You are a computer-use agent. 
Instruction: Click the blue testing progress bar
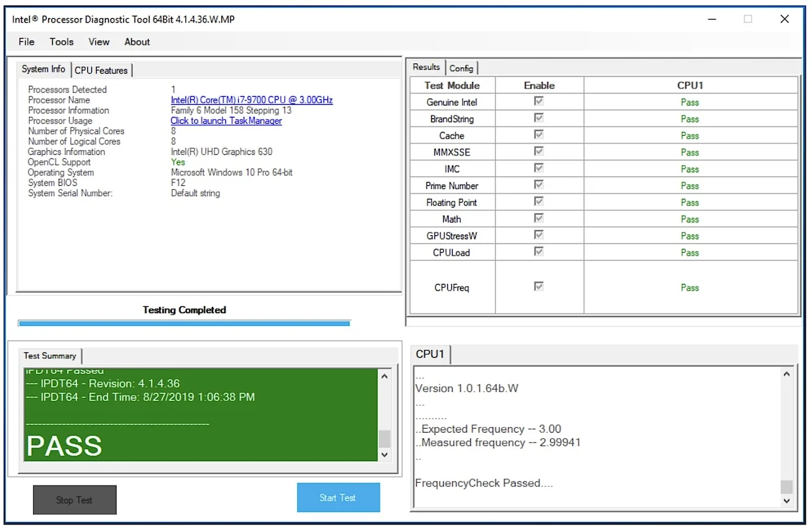pyautogui.click(x=184, y=324)
